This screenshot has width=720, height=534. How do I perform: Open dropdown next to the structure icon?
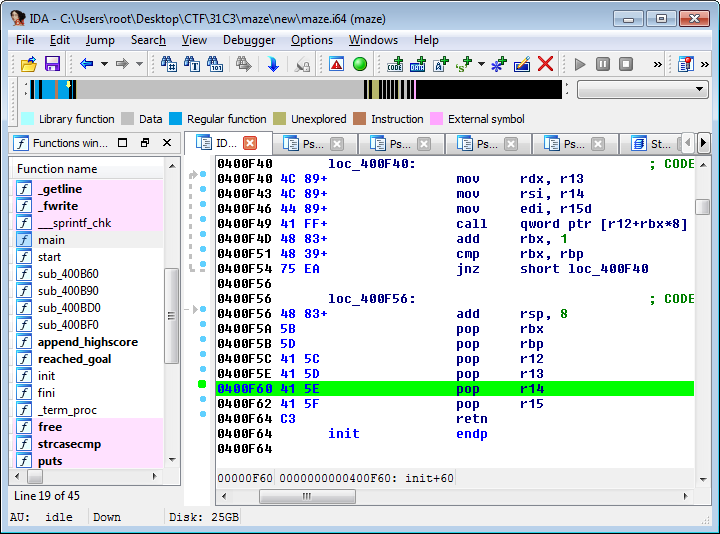pos(481,64)
